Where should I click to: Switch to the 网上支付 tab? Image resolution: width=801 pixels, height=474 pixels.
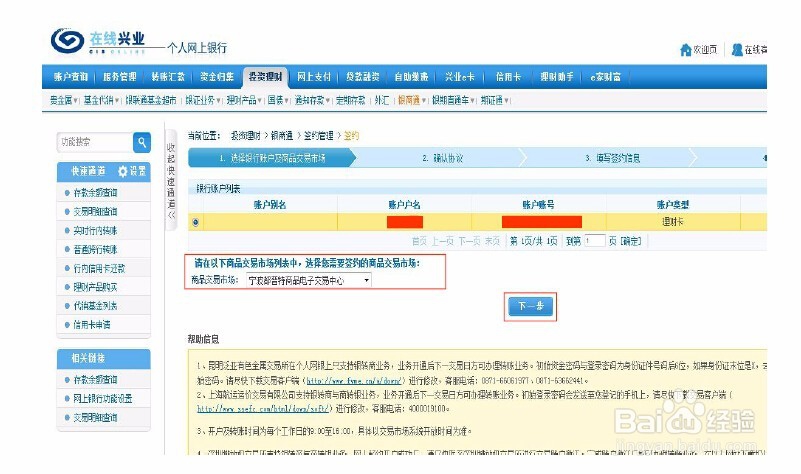coord(314,77)
